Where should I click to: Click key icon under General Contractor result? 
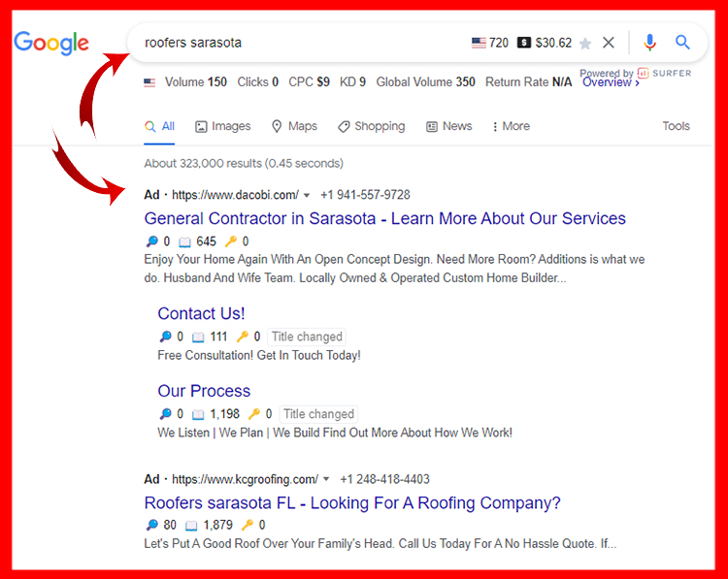(x=231, y=241)
